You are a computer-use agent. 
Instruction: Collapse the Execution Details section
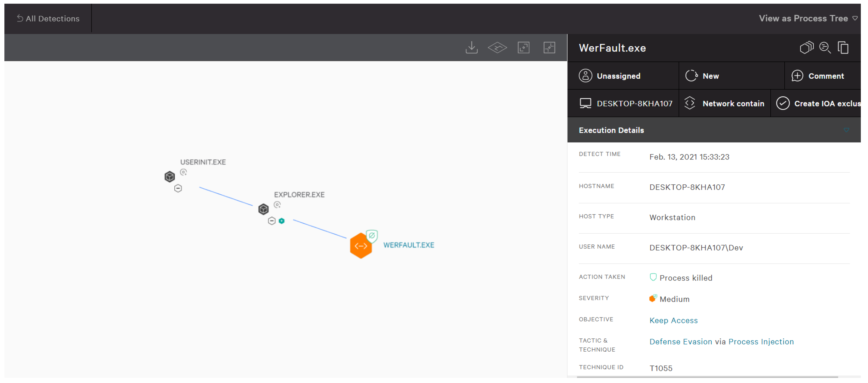pos(846,130)
